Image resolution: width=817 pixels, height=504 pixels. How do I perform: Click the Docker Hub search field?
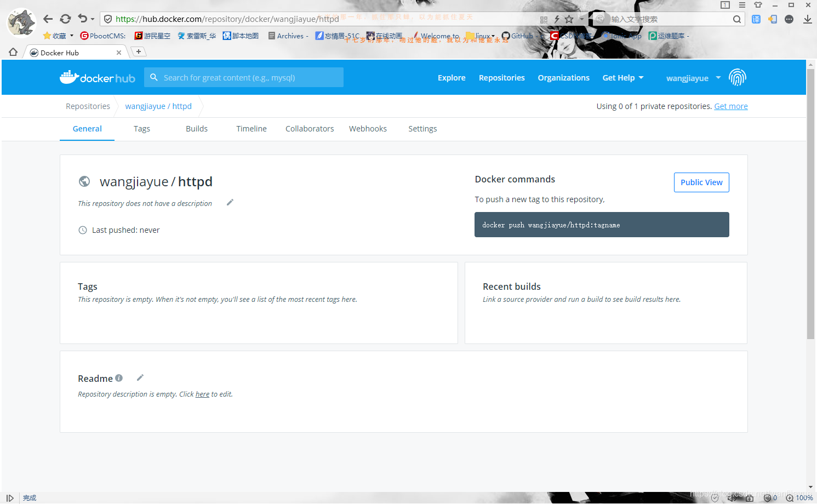pyautogui.click(x=244, y=77)
